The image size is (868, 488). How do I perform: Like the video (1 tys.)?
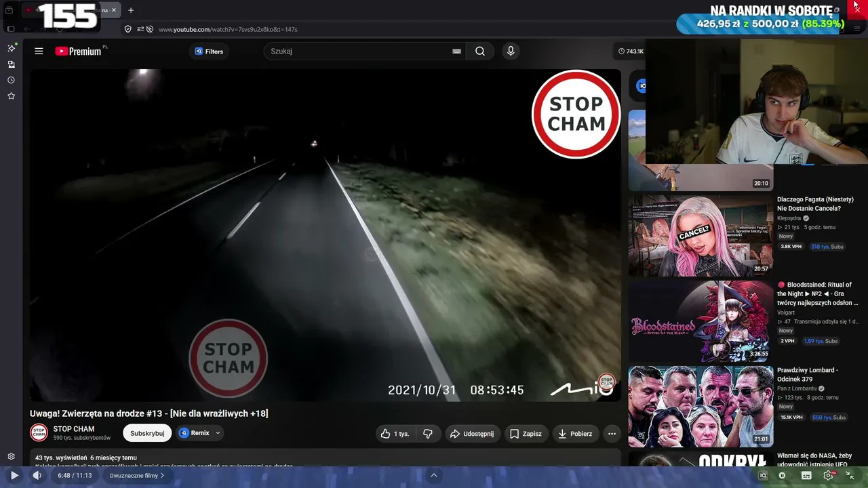point(394,434)
